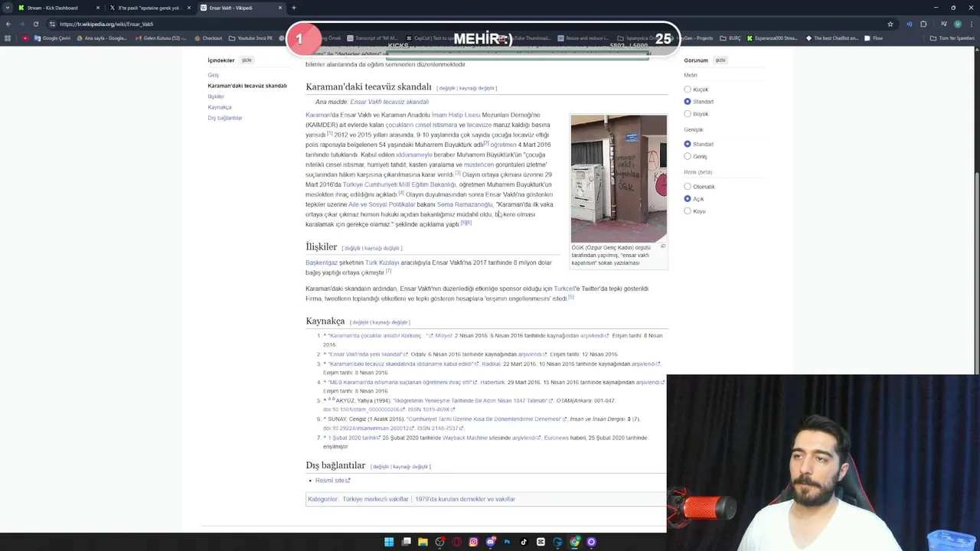980x551 pixels.
Task: Follow the Sema Ramazanoğlu link
Action: click(x=465, y=204)
